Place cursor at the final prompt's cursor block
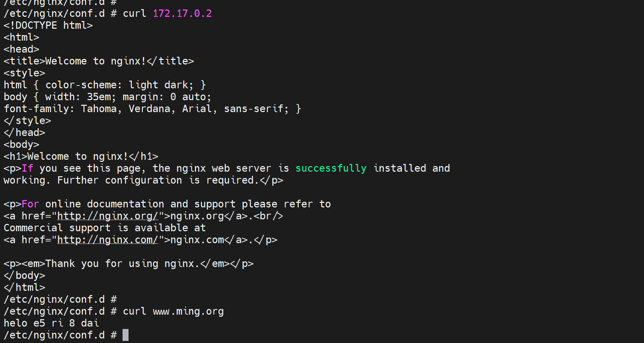Screen dimensions: 644x343 click(x=125, y=335)
